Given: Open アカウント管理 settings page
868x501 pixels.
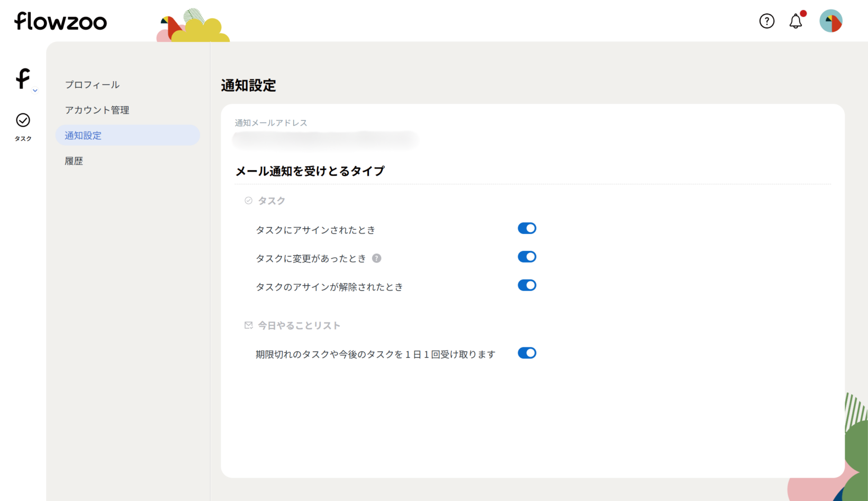Looking at the screenshot, I should 97,110.
